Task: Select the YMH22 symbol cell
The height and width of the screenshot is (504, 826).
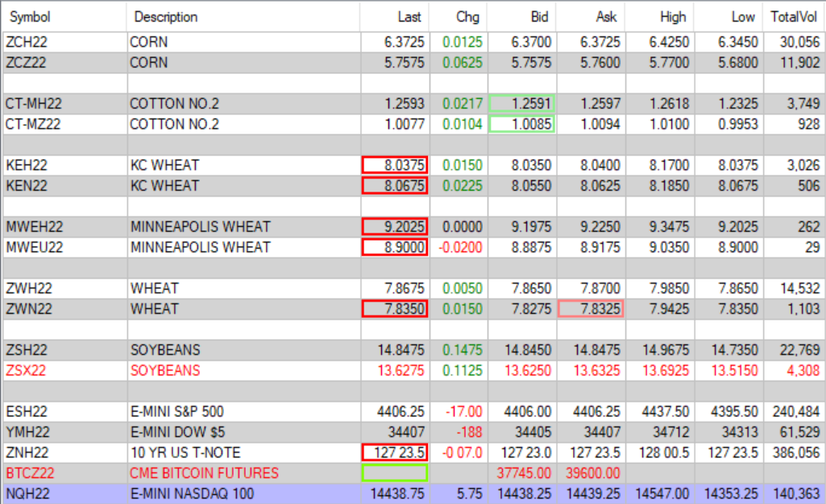Action: [64, 432]
